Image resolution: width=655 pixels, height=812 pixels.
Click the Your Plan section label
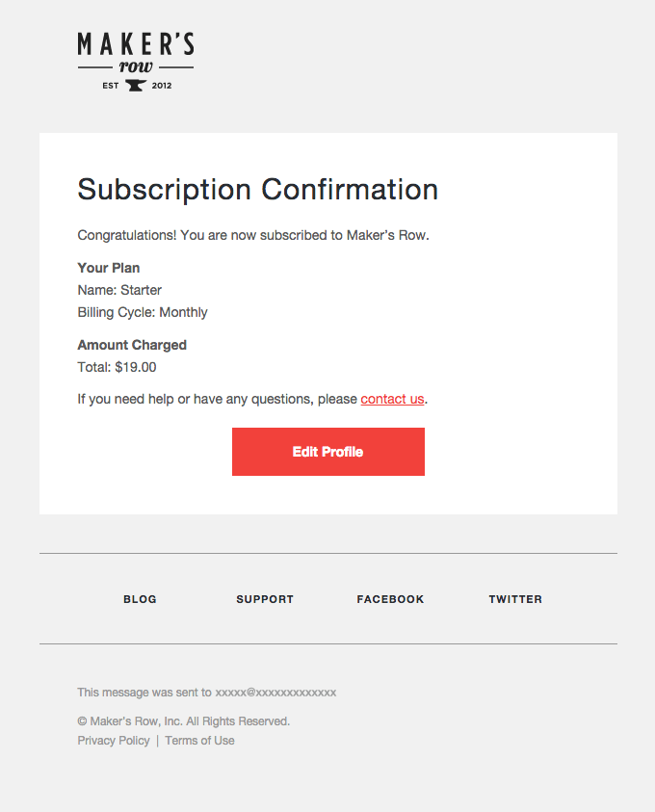click(109, 268)
